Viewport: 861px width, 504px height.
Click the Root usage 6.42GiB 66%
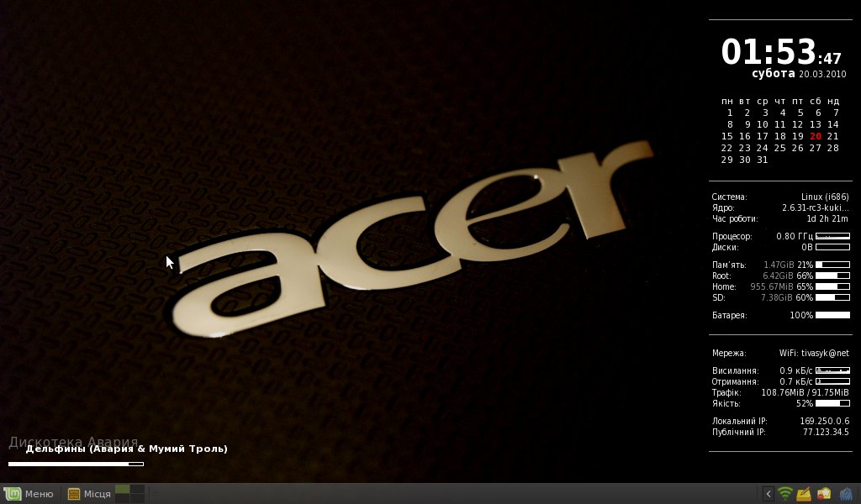coord(788,276)
